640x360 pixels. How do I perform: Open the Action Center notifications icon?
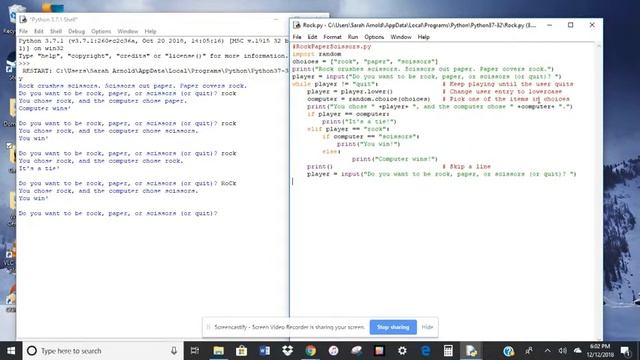[x=625, y=351]
